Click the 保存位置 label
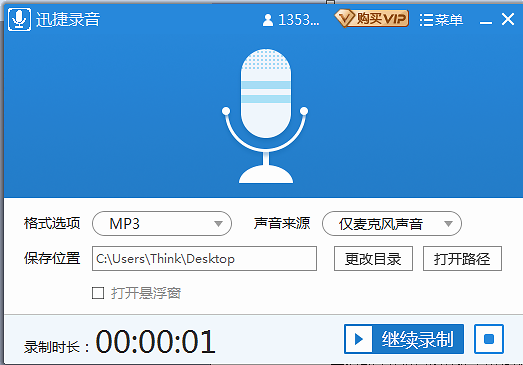 pyautogui.click(x=52, y=258)
